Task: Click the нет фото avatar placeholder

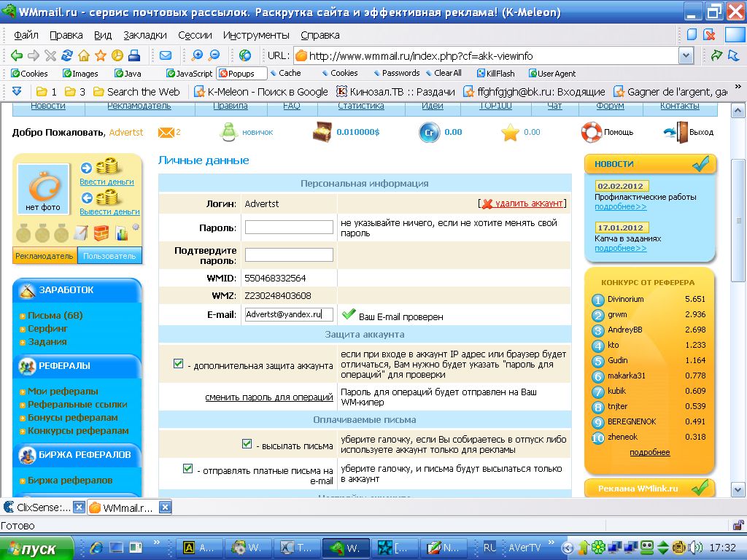Action: pyautogui.click(x=43, y=189)
